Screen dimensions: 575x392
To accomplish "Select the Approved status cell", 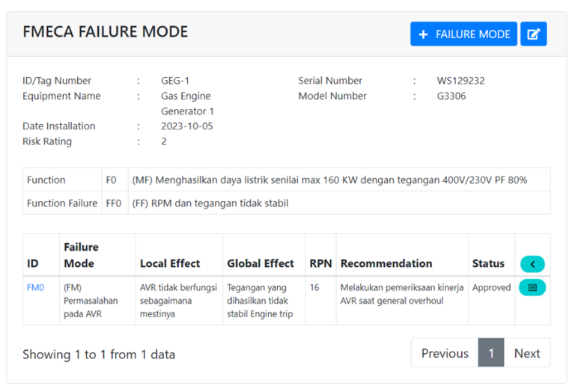I will [491, 287].
